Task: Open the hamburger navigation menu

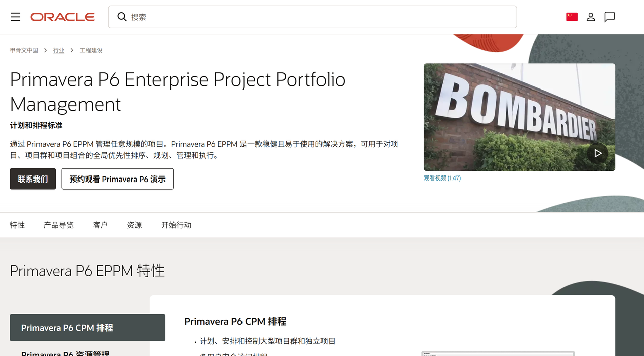Action: click(16, 17)
